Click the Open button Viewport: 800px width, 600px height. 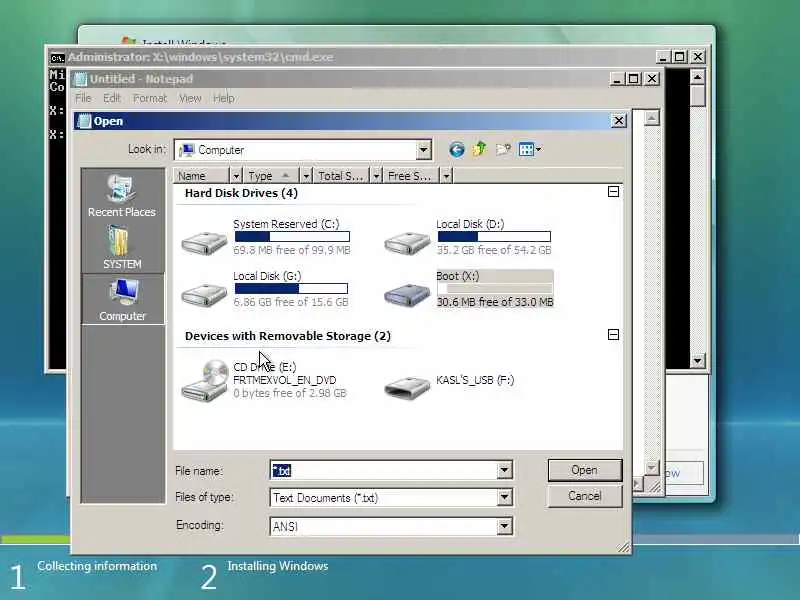[585, 470]
